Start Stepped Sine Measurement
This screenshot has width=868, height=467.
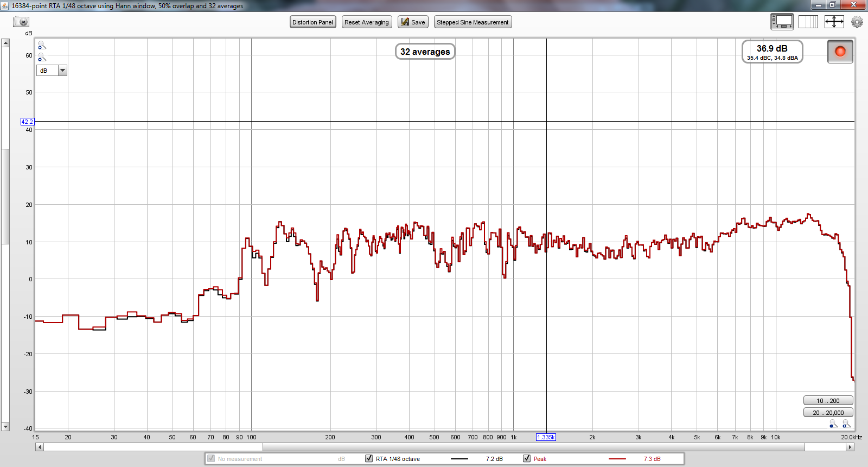click(x=473, y=22)
